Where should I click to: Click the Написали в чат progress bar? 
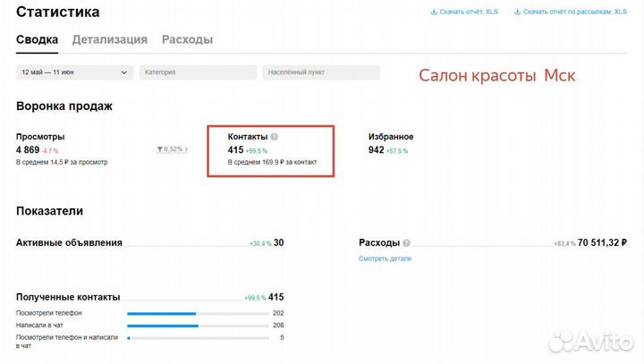pos(198,326)
